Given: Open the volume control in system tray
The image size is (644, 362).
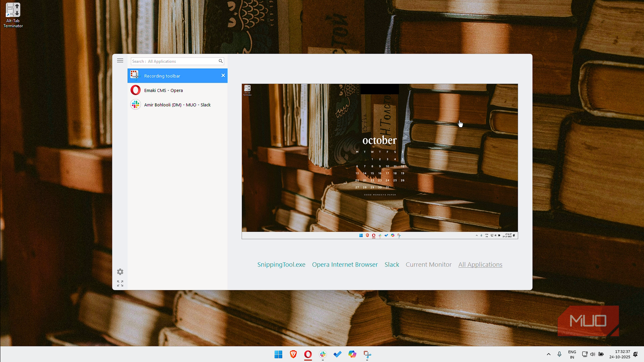Looking at the screenshot, I should [x=592, y=354].
